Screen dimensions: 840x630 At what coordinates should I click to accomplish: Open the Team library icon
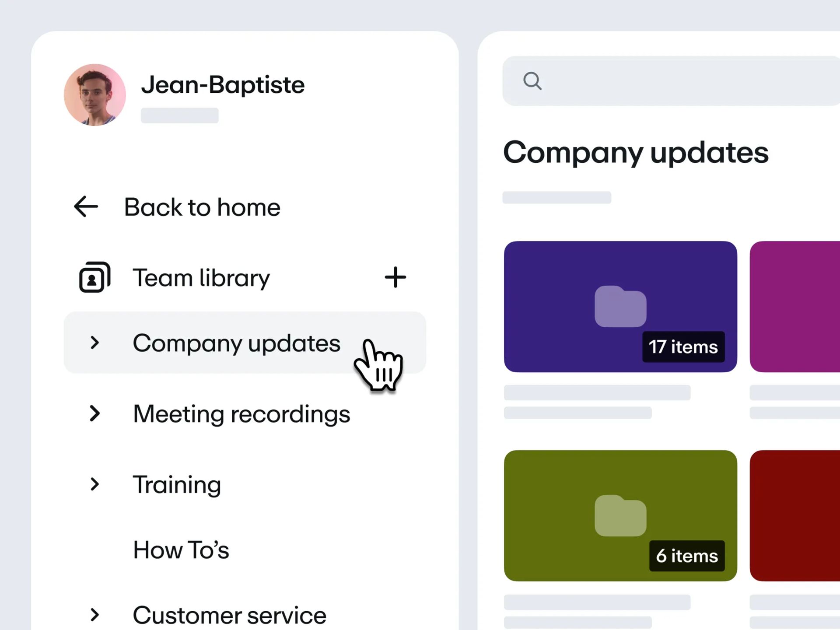pyautogui.click(x=94, y=277)
